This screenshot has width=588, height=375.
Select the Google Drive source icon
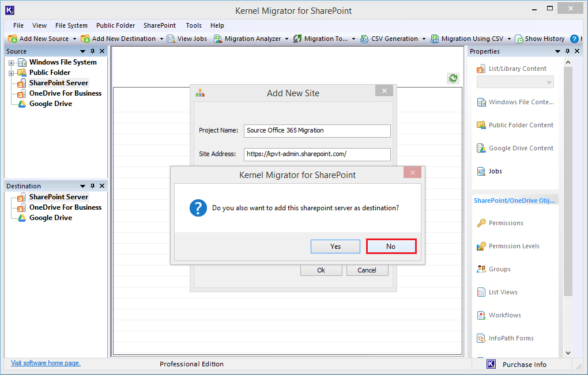click(x=22, y=104)
